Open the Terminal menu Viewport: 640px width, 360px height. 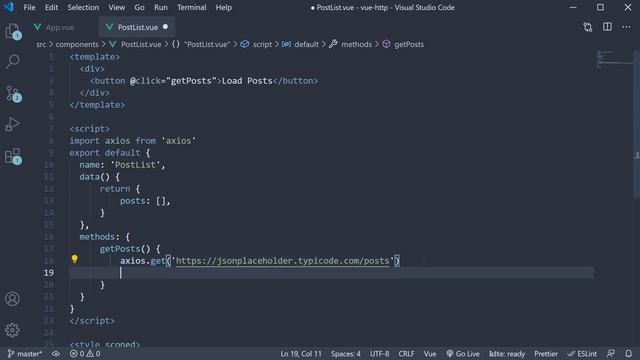(191, 7)
